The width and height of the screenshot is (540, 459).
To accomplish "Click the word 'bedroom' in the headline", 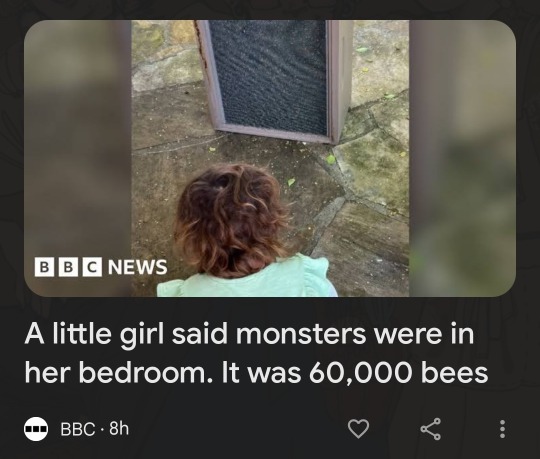I will [x=143, y=373].
